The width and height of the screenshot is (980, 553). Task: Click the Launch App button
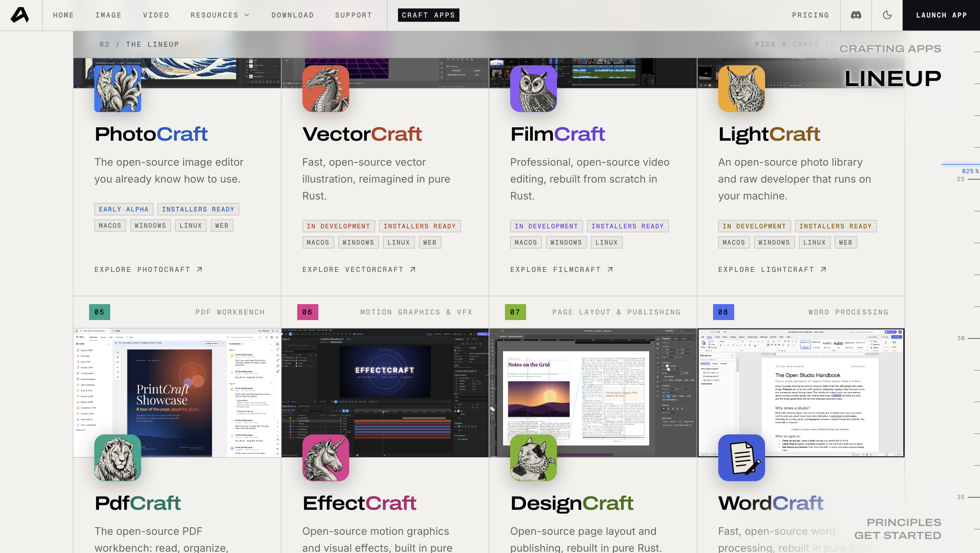941,15
